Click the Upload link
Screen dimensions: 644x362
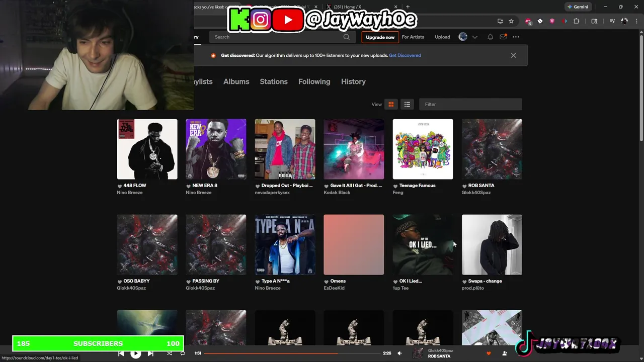tap(442, 37)
